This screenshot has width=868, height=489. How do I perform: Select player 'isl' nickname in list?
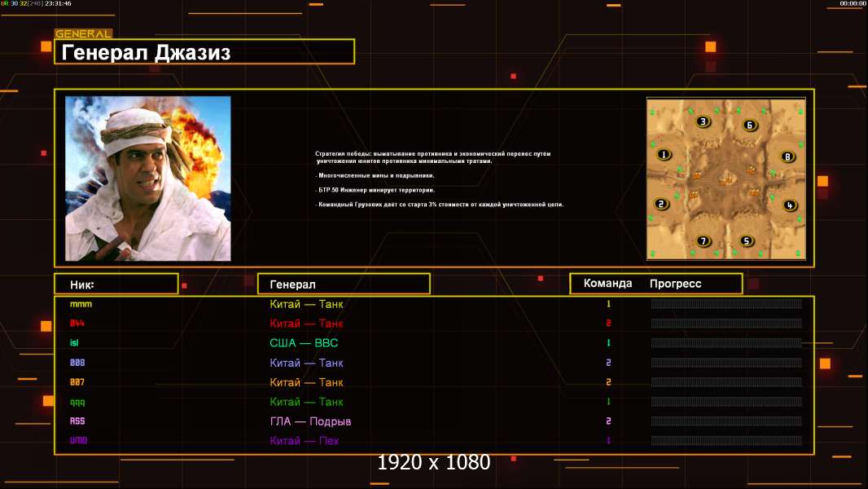pyautogui.click(x=75, y=343)
